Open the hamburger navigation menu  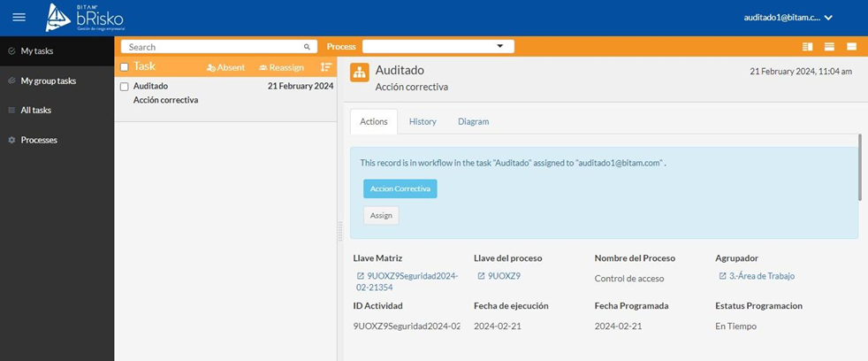pos(19,17)
